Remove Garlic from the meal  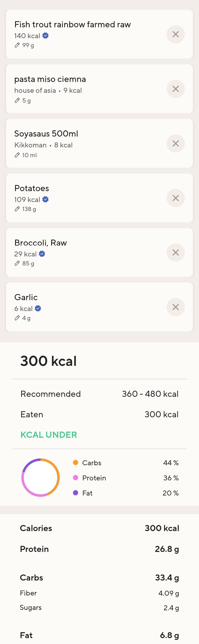pos(176,307)
